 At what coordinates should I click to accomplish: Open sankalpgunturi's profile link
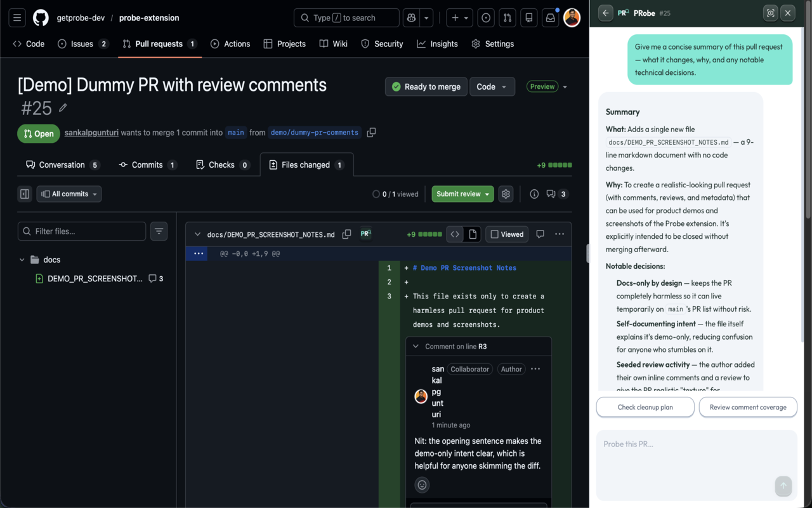tap(91, 132)
